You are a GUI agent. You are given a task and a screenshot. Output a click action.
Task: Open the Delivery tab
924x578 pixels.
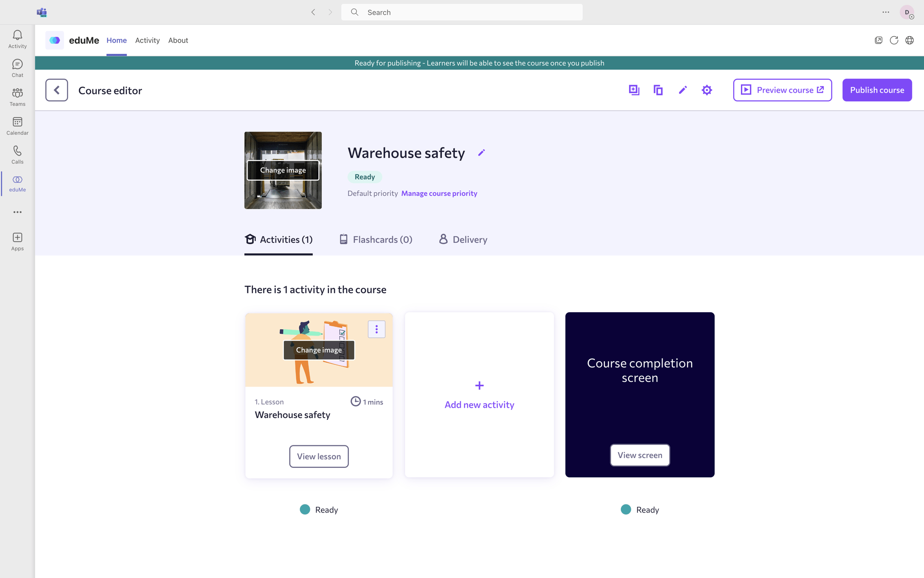(x=462, y=239)
